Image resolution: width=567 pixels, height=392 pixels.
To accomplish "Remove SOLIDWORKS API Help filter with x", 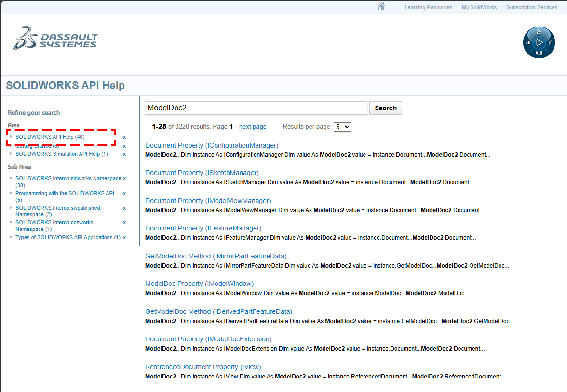I will pyautogui.click(x=124, y=137).
